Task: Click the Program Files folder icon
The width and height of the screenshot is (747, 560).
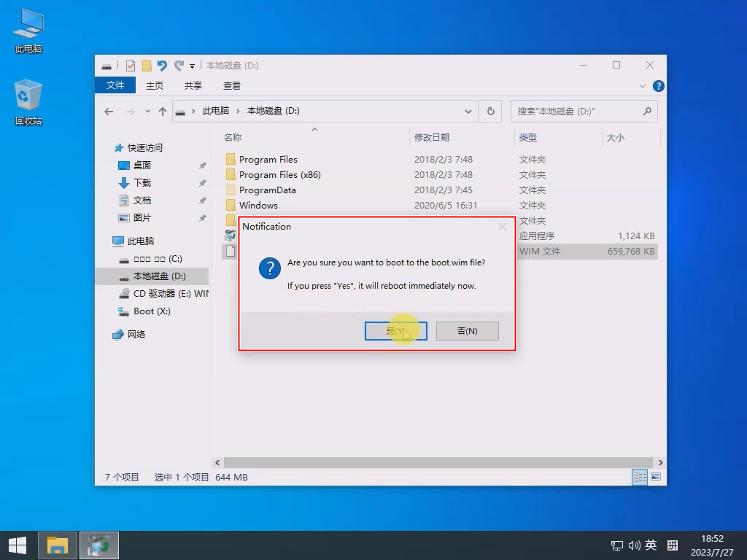Action: click(231, 159)
